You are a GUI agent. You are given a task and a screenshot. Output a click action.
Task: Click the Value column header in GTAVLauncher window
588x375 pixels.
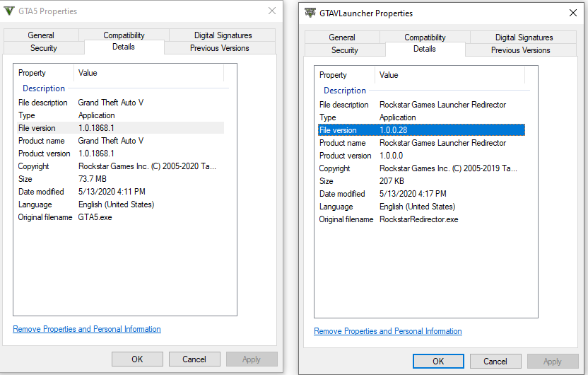(x=389, y=75)
